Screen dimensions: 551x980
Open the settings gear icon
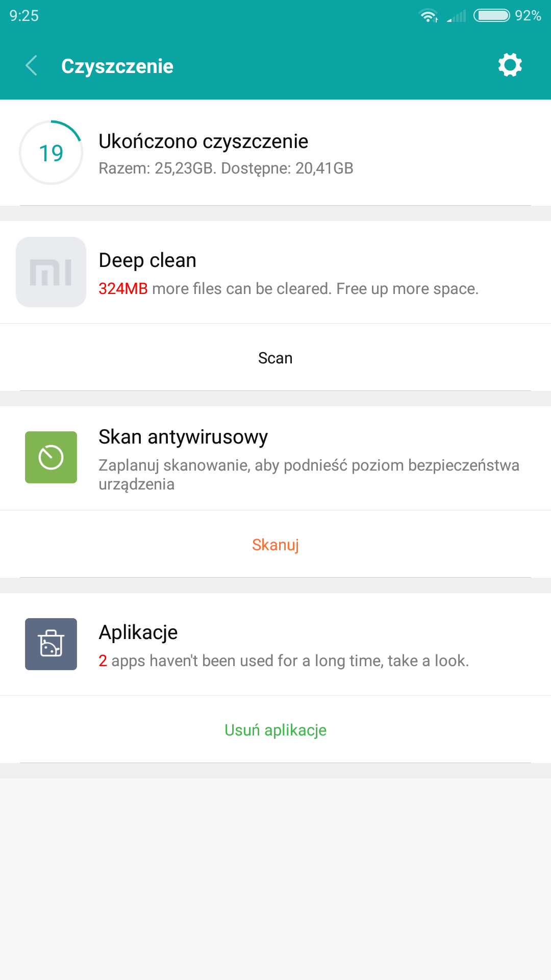[510, 65]
